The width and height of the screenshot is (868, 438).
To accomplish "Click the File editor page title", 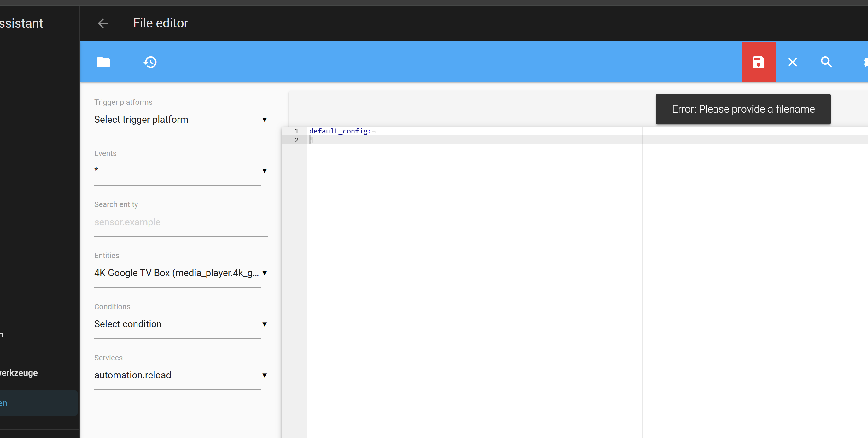I will tap(160, 23).
